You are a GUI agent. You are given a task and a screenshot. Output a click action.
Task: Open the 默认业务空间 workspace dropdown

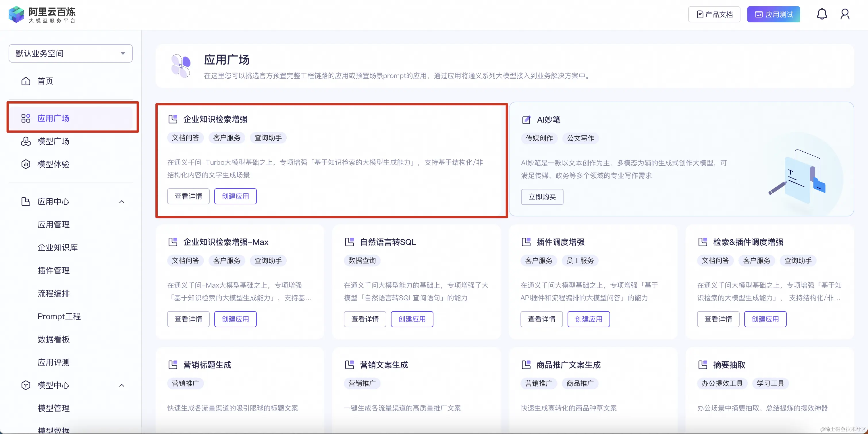click(70, 53)
